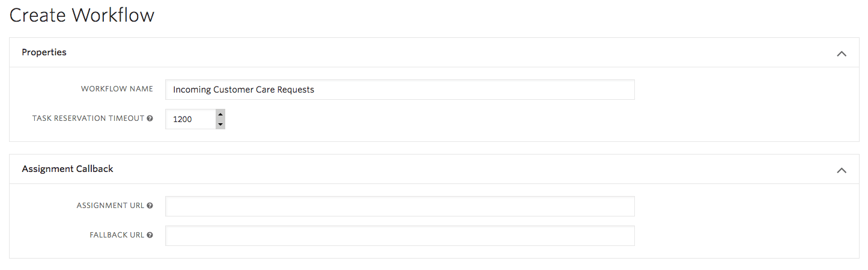868x270 pixels.
Task: Click the Assignment Callback section title
Action: click(x=67, y=169)
